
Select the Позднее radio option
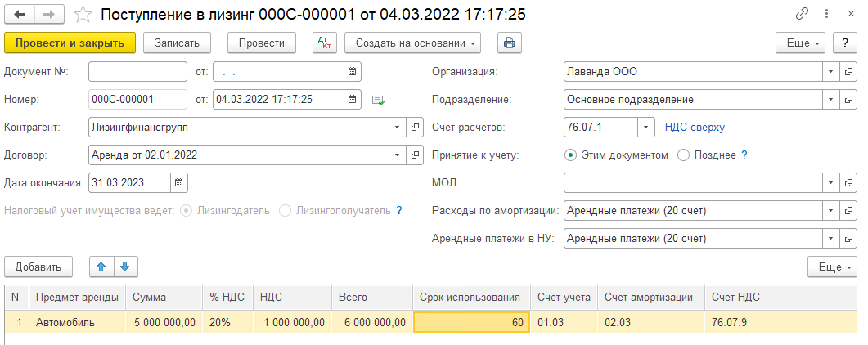click(683, 155)
